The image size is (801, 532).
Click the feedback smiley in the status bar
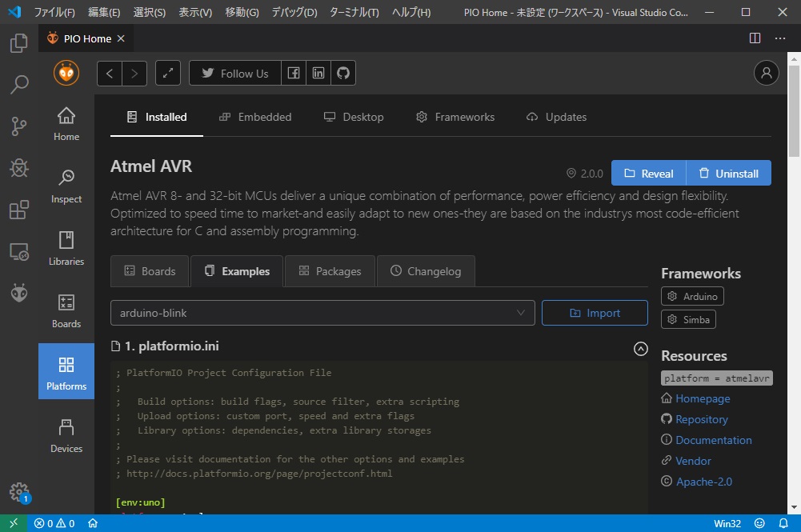(759, 523)
